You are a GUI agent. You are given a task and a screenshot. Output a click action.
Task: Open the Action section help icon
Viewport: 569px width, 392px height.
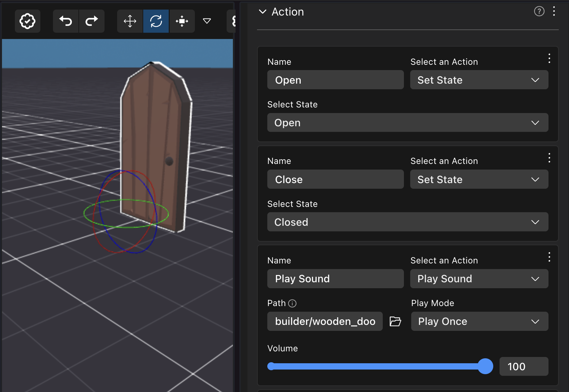pos(539,12)
